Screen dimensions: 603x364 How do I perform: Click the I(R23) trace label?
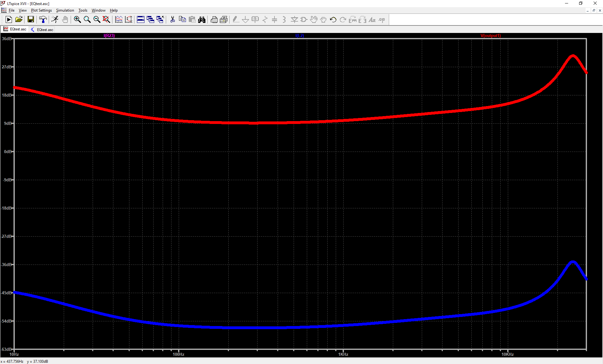pyautogui.click(x=109, y=36)
